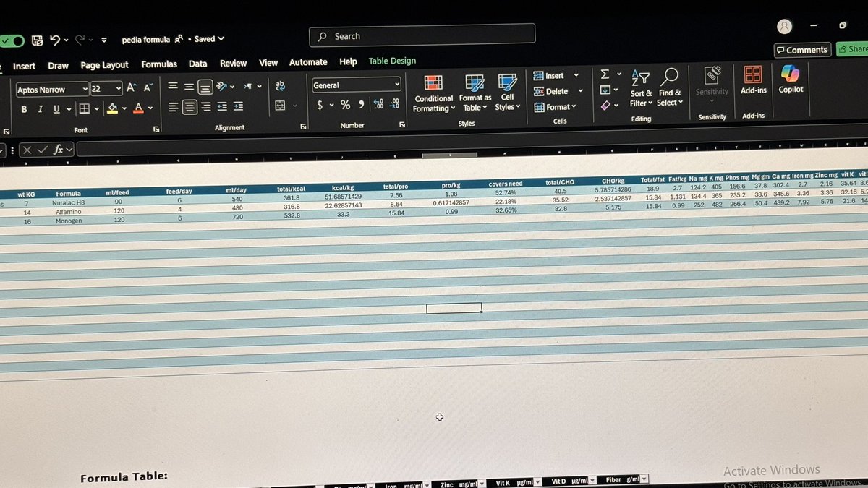The width and height of the screenshot is (868, 488).
Task: Apply accounting currency format
Action: coord(320,105)
